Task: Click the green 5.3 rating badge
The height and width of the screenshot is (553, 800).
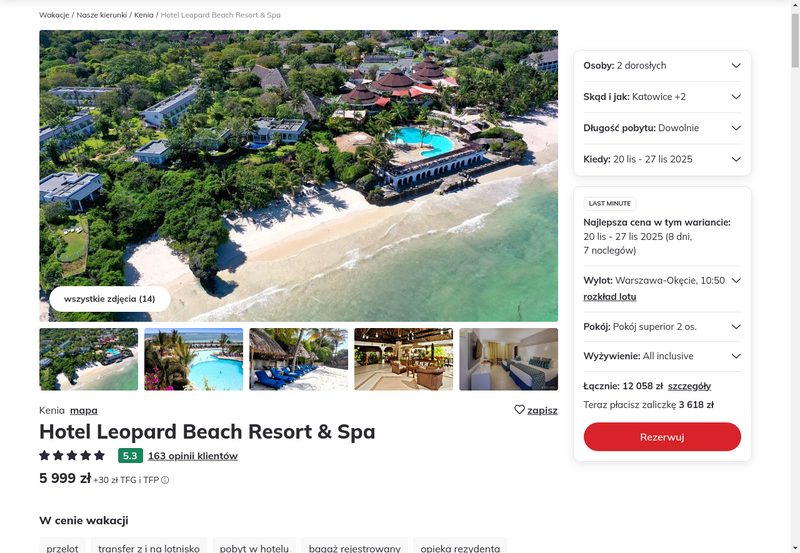Action: click(130, 456)
